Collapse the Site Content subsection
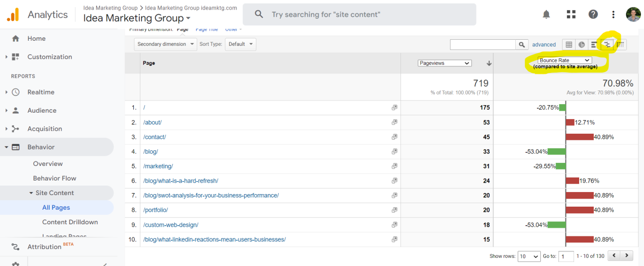The width and height of the screenshot is (644, 266). pos(31,193)
